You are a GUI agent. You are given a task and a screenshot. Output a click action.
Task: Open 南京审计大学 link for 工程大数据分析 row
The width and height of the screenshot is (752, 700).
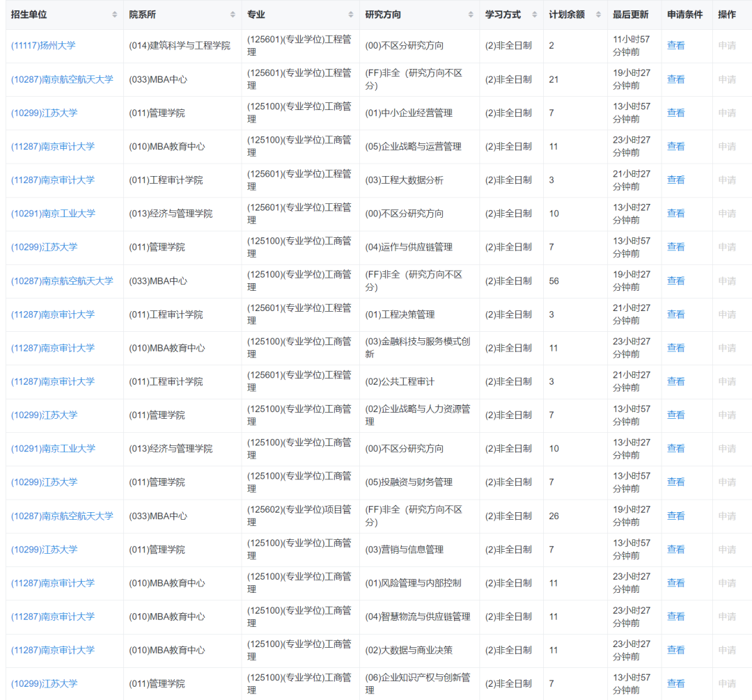click(x=53, y=180)
